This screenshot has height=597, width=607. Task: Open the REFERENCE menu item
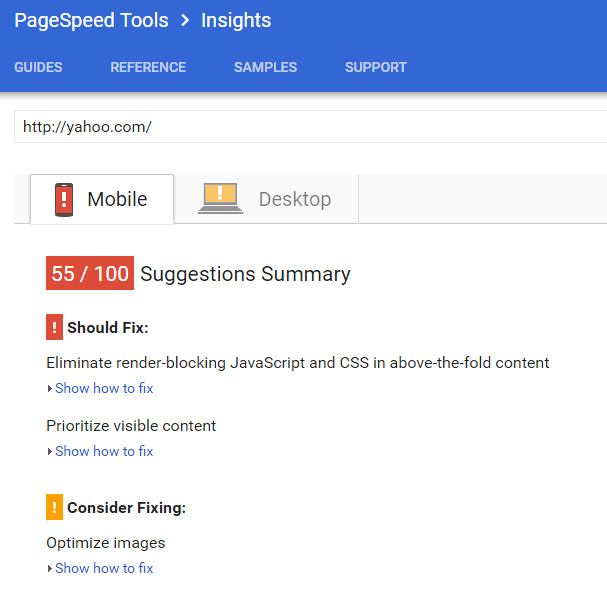point(148,67)
